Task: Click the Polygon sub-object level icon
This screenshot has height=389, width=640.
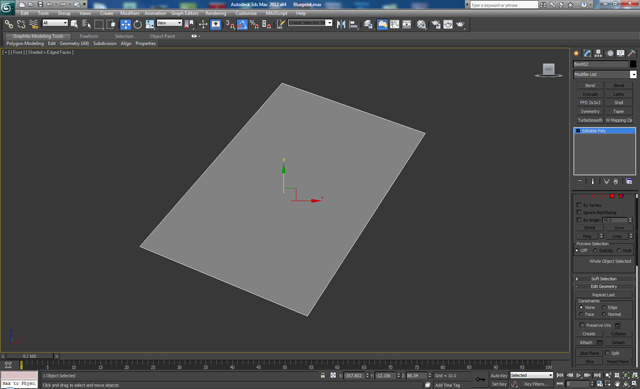Action: click(612, 196)
